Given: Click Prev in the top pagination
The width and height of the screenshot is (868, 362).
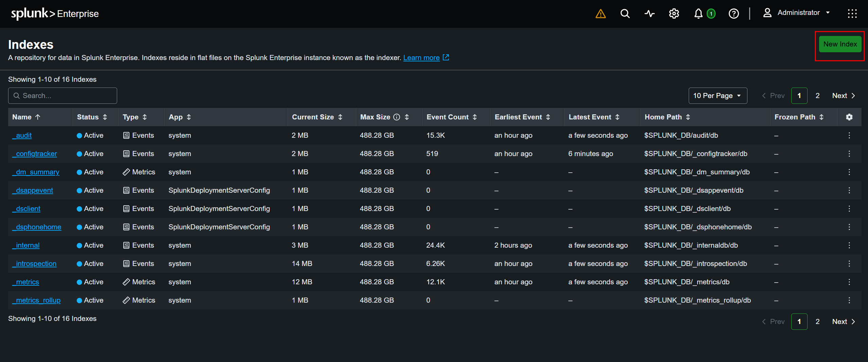Looking at the screenshot, I should coord(773,96).
